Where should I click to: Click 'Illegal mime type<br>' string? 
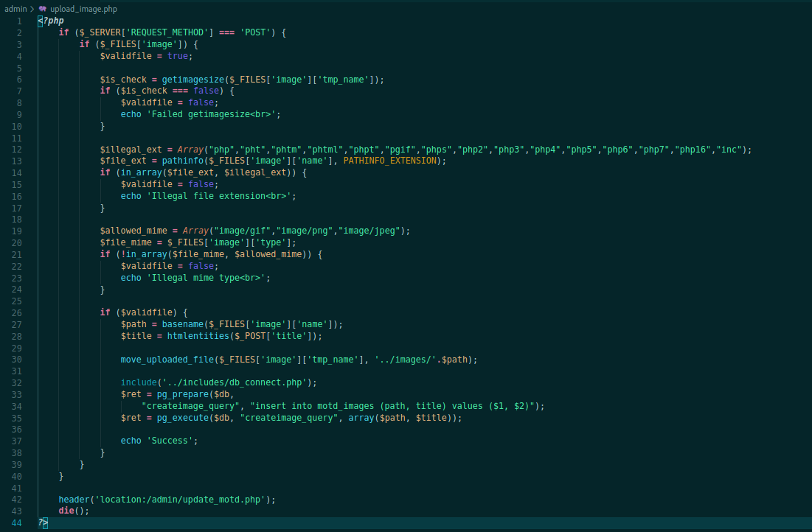(x=206, y=277)
